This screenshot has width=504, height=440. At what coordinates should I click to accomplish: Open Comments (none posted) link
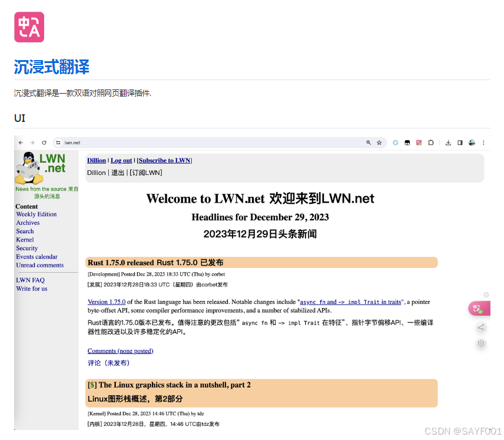[121, 351]
